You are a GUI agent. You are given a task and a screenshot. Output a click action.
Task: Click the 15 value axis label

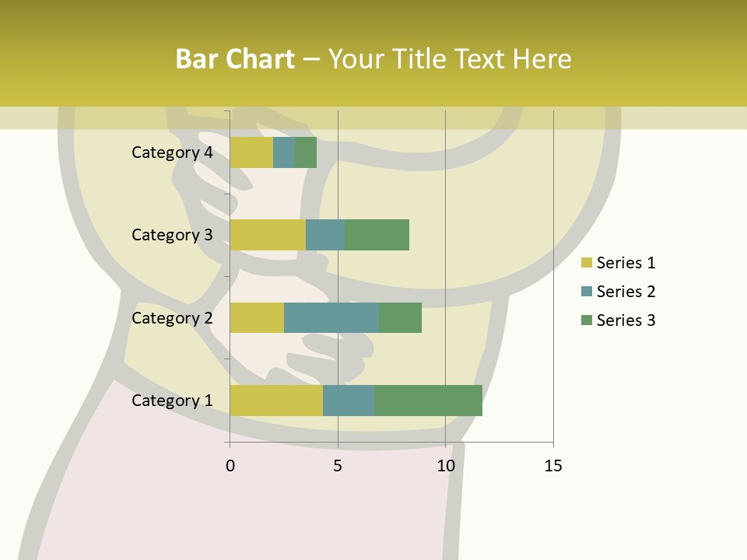[552, 466]
